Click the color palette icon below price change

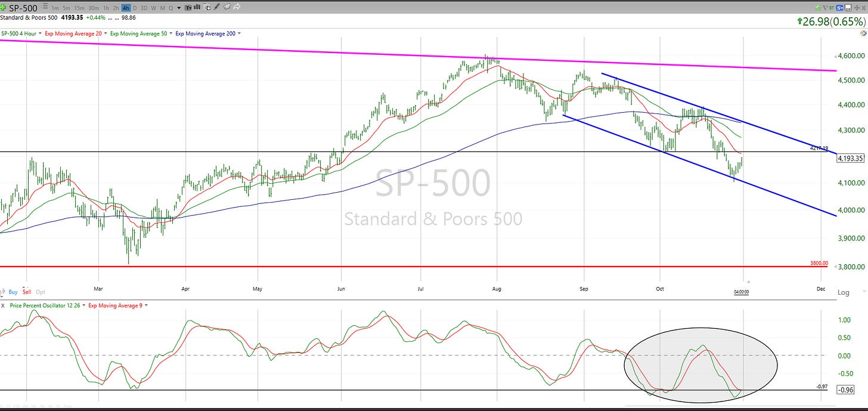(x=863, y=33)
